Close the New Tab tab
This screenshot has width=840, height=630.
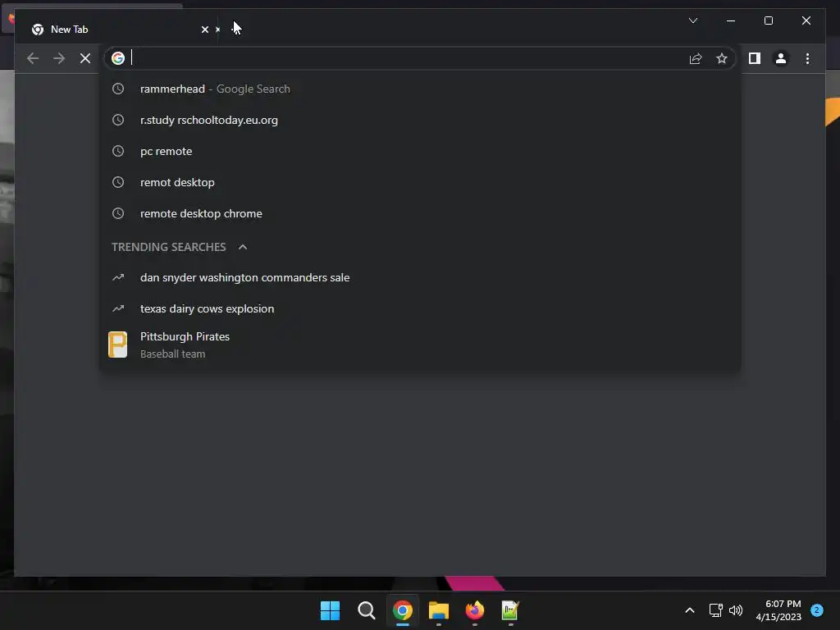point(204,30)
